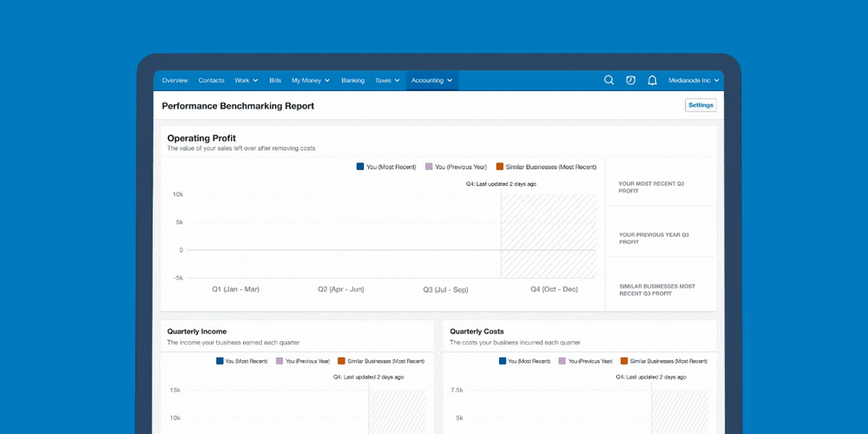Open the notifications bell icon

pos(652,80)
